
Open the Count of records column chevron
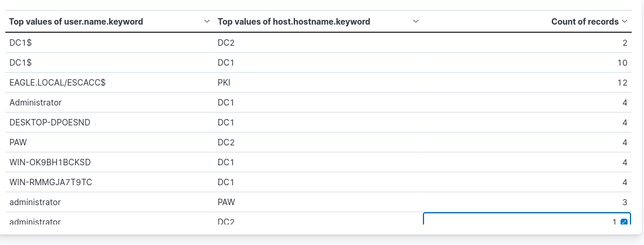pos(625,22)
